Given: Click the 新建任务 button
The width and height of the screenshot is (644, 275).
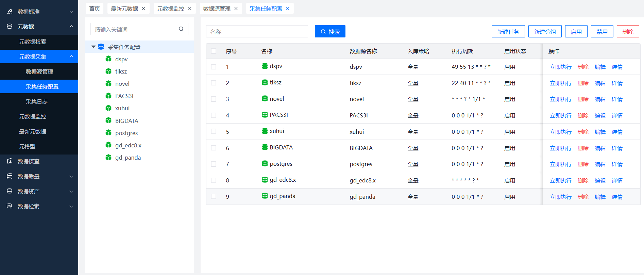Looking at the screenshot, I should 508,31.
